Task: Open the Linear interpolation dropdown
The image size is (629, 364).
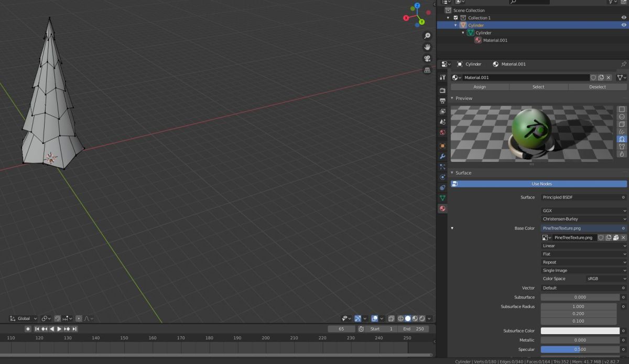Action: pyautogui.click(x=584, y=246)
